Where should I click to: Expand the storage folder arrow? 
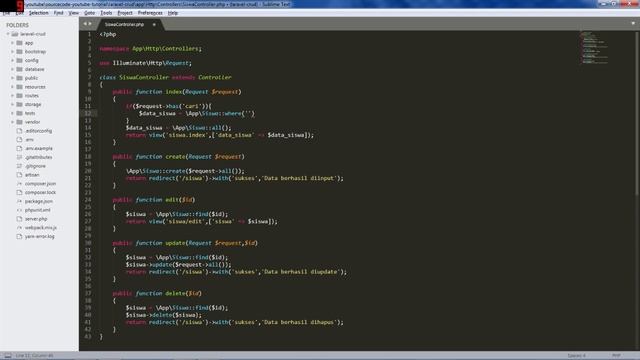point(12,104)
